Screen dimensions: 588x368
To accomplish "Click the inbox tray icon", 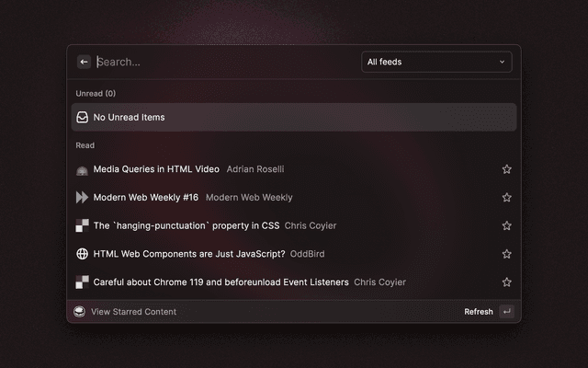I will click(82, 117).
